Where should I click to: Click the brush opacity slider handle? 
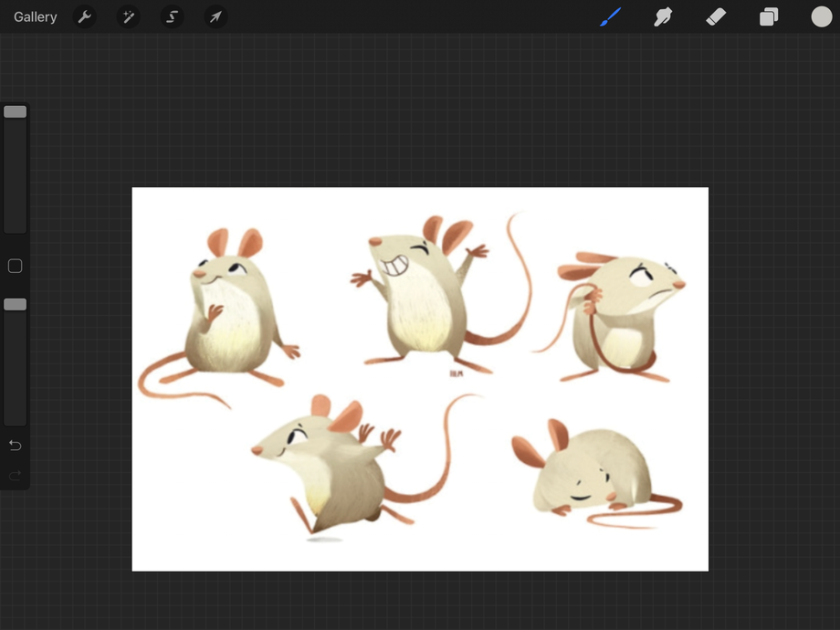tap(15, 304)
